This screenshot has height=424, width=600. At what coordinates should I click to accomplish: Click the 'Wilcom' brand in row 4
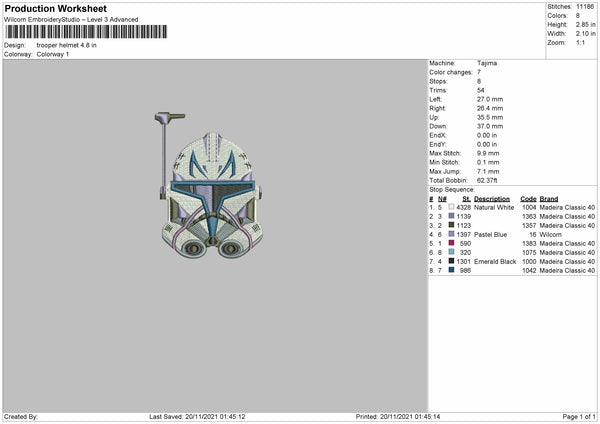pos(551,235)
